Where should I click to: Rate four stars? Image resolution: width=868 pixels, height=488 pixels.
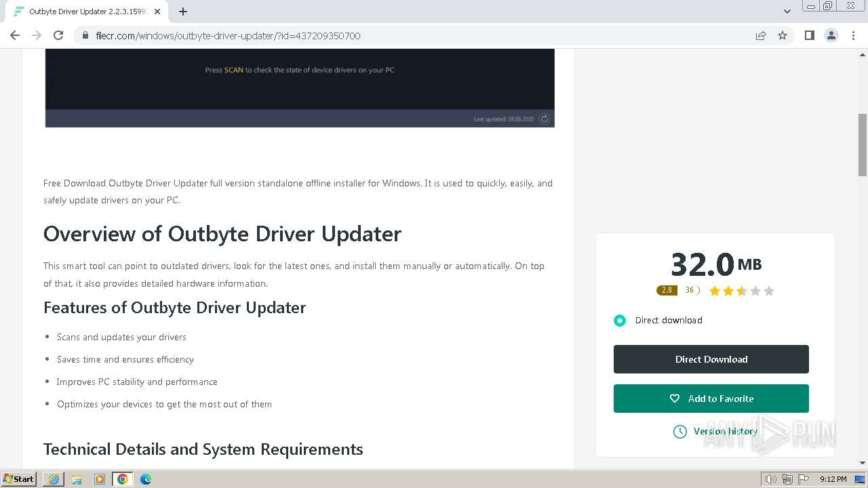755,291
